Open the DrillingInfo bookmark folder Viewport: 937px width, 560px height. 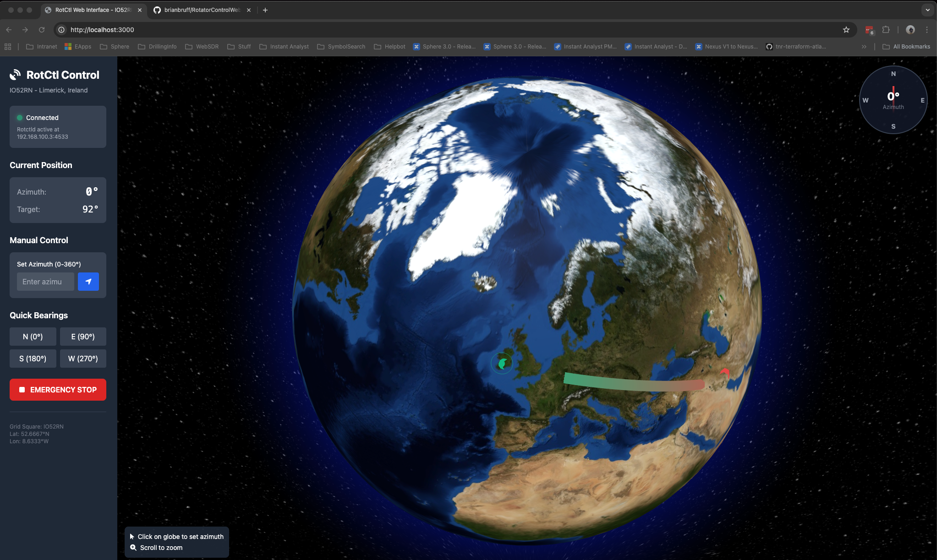pos(157,47)
